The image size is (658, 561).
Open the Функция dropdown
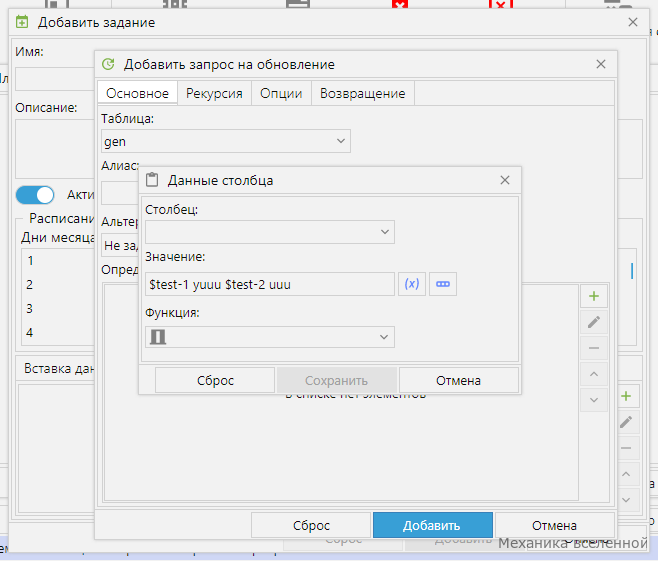pos(270,337)
